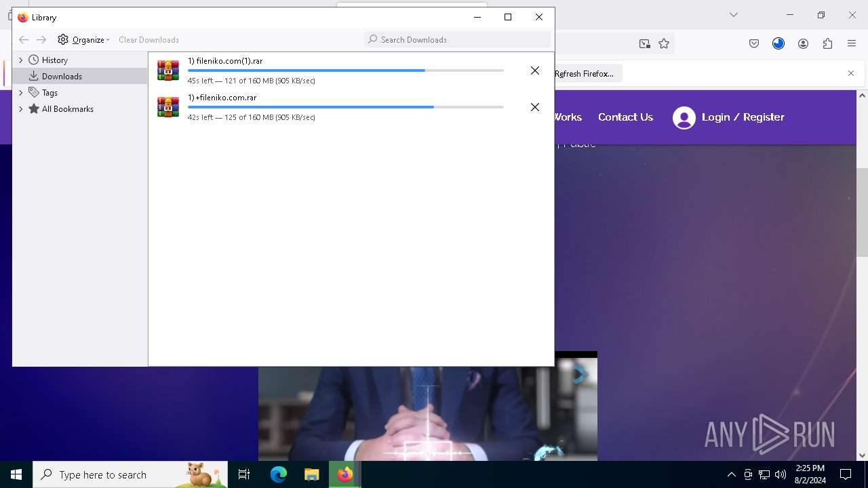This screenshot has height=488, width=868.
Task: Click the Refresh Firefox... button
Action: point(584,74)
